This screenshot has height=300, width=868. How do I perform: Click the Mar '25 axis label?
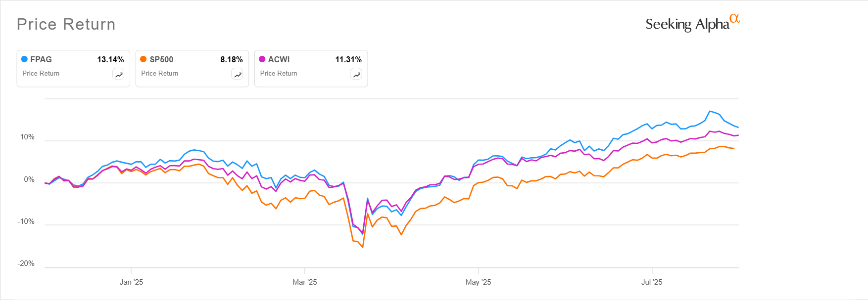[x=305, y=282]
